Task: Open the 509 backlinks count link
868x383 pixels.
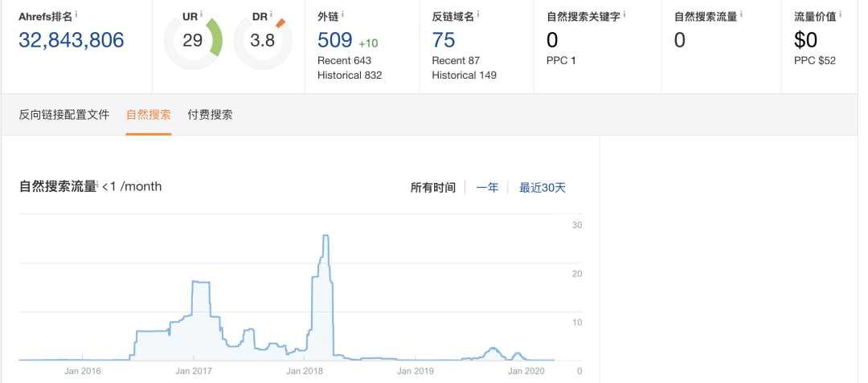Action: tap(335, 40)
